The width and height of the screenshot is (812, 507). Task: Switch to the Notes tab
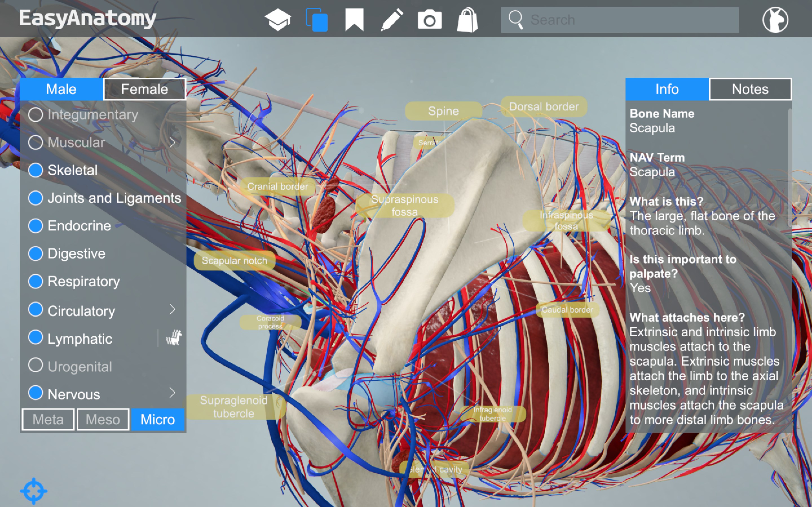pyautogui.click(x=750, y=89)
